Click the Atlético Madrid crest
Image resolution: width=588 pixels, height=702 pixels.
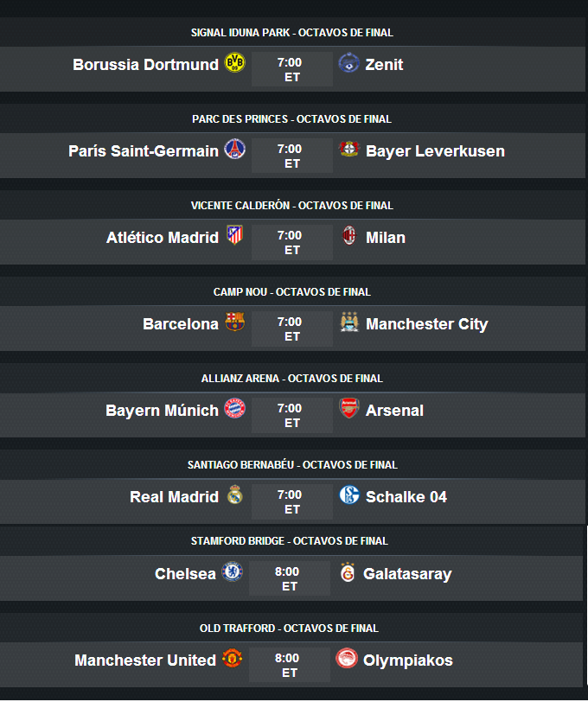tap(234, 235)
